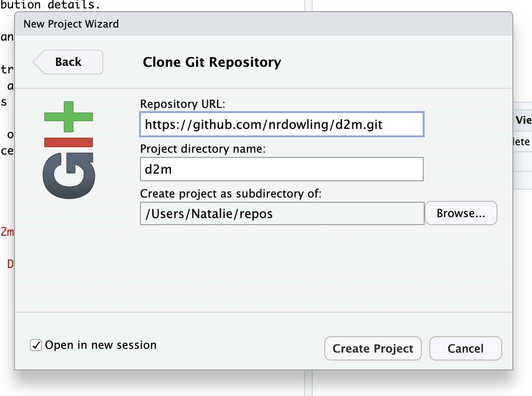Click the Git logo icon

(x=69, y=175)
